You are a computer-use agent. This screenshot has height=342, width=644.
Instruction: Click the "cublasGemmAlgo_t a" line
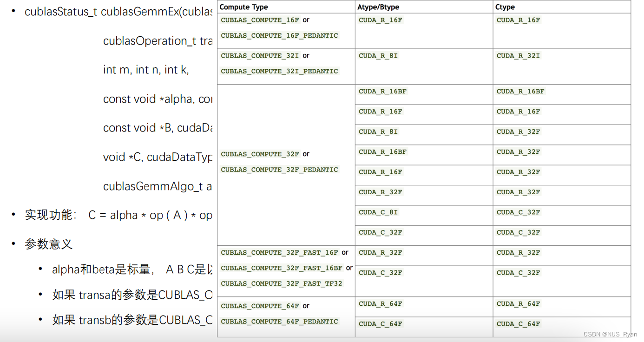pos(158,186)
